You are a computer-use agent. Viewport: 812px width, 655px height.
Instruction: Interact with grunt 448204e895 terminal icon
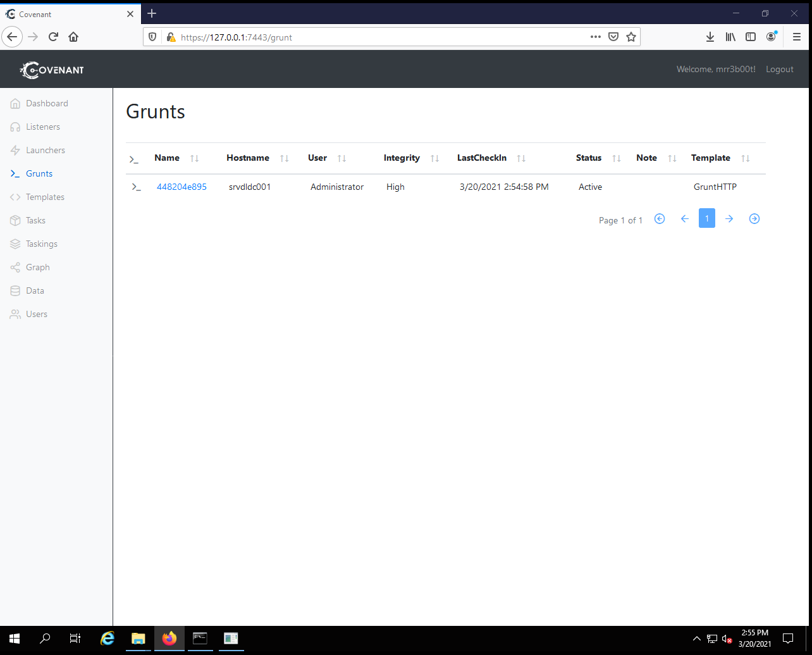point(136,187)
